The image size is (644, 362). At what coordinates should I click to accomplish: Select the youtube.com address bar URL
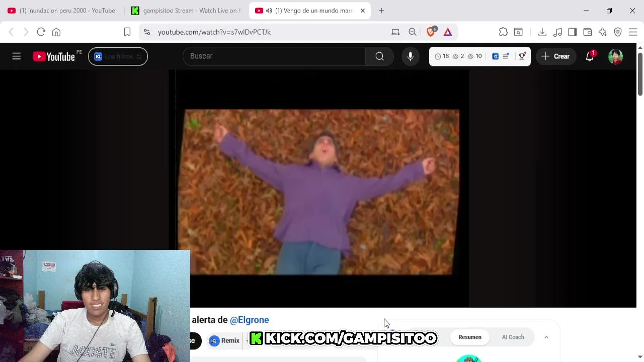click(x=214, y=32)
